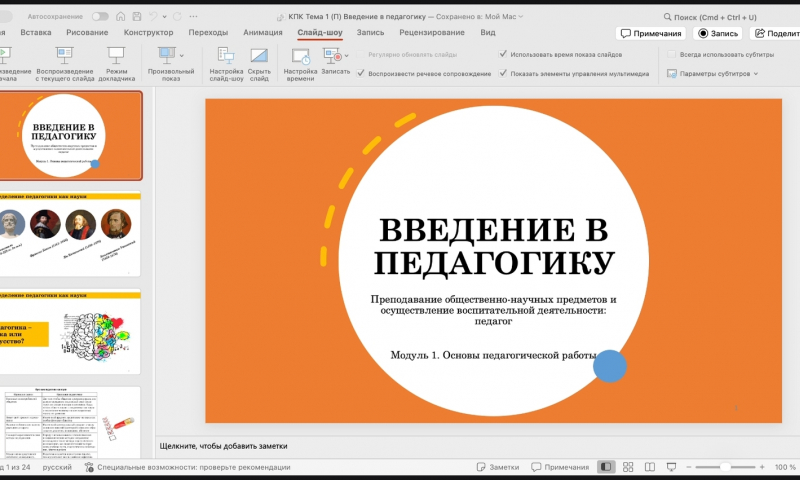This screenshot has height=480, width=800.
Task: Click the Записать record slideshow icon
Action: (333, 55)
